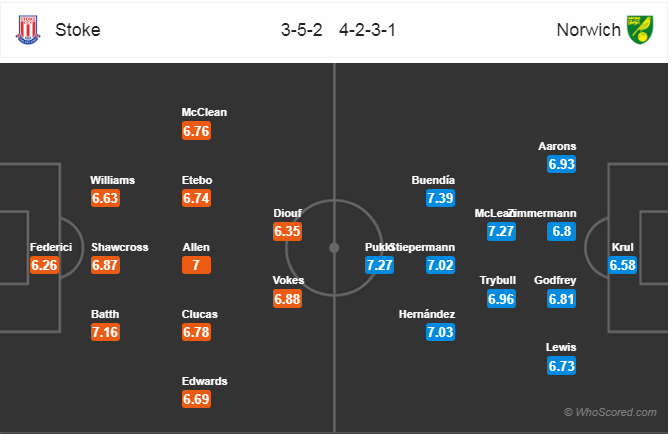Click Pukki's 7.27 striker rating badge

point(379,265)
